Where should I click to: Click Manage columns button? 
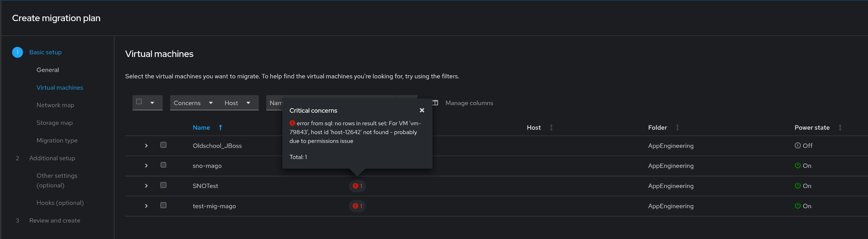[469, 103]
